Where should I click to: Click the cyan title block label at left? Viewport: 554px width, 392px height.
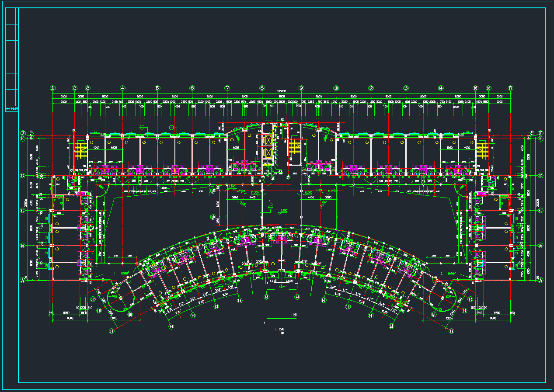[x=12, y=109]
